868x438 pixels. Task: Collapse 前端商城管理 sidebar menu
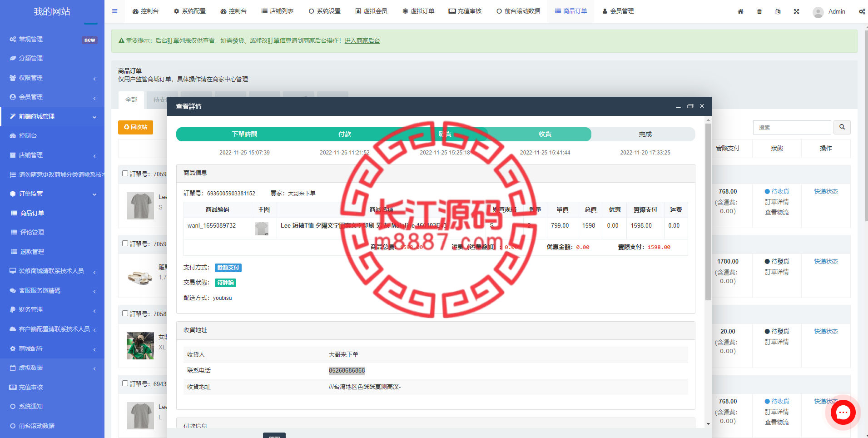(52, 116)
